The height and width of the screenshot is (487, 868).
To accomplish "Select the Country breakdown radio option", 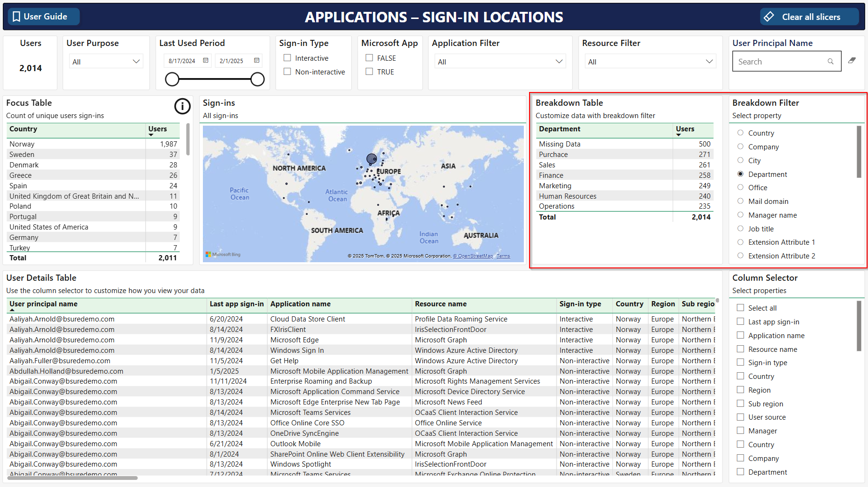I will 740,133.
